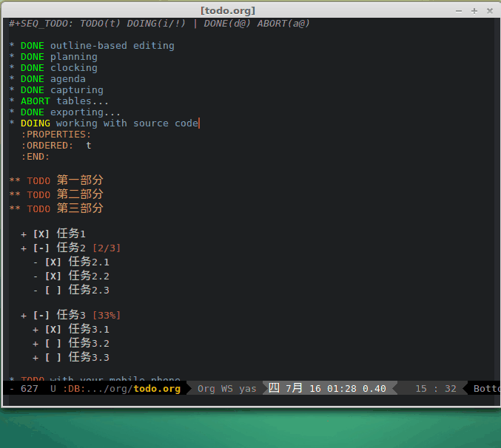Expand the 'agenda' heading star
The height and width of the screenshot is (448, 501).
point(12,79)
